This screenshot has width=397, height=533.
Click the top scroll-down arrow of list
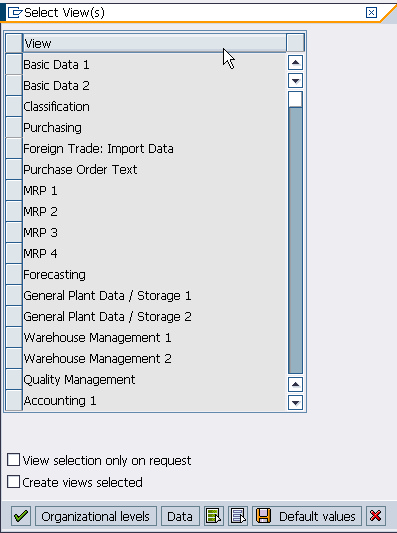point(295,81)
